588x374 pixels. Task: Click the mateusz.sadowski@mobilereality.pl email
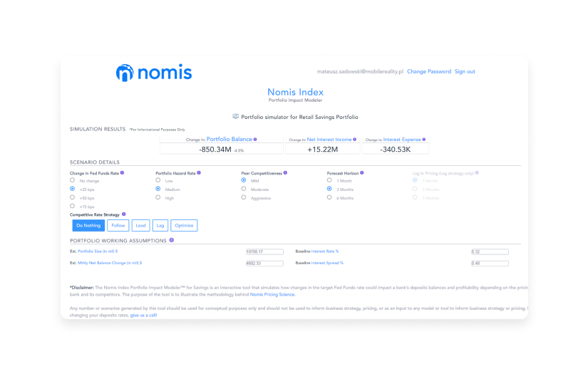pos(360,71)
